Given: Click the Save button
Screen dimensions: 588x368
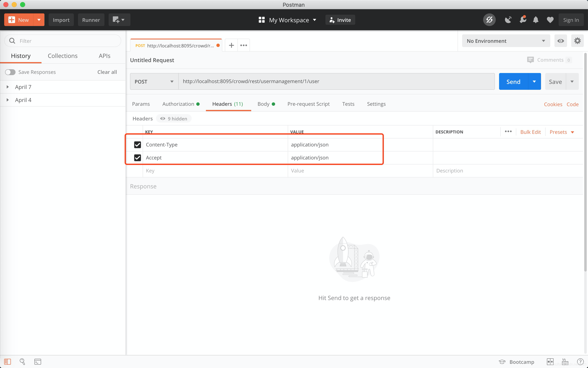Looking at the screenshot, I should tap(555, 82).
